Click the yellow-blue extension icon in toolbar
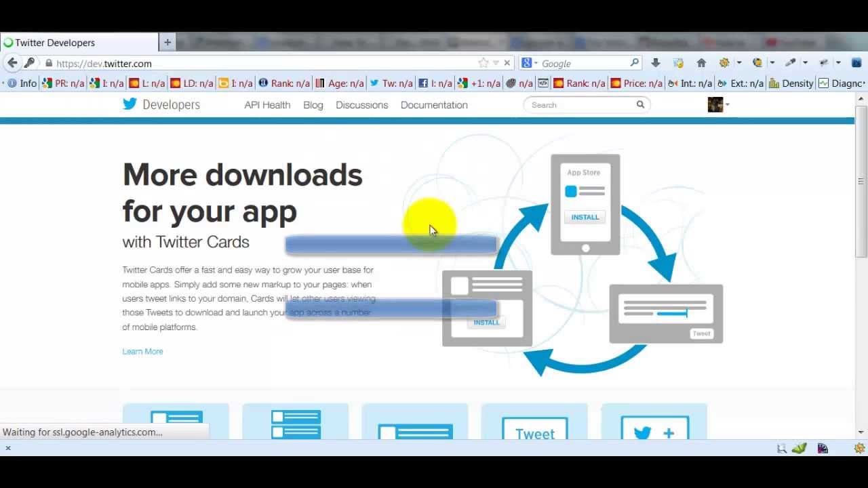Viewport: 868px width, 488px height. point(757,63)
